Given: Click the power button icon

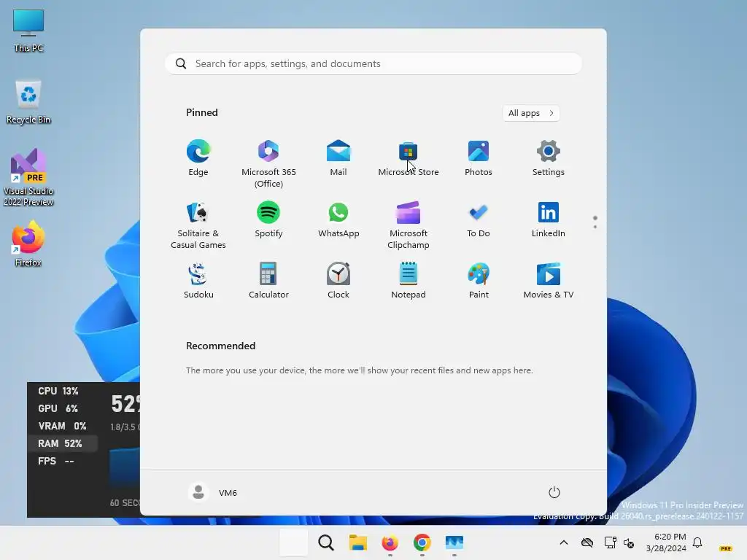Looking at the screenshot, I should coord(554,492).
